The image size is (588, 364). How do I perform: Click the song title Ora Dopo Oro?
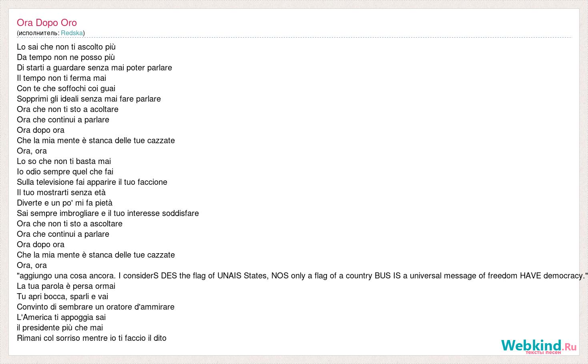pos(47,23)
